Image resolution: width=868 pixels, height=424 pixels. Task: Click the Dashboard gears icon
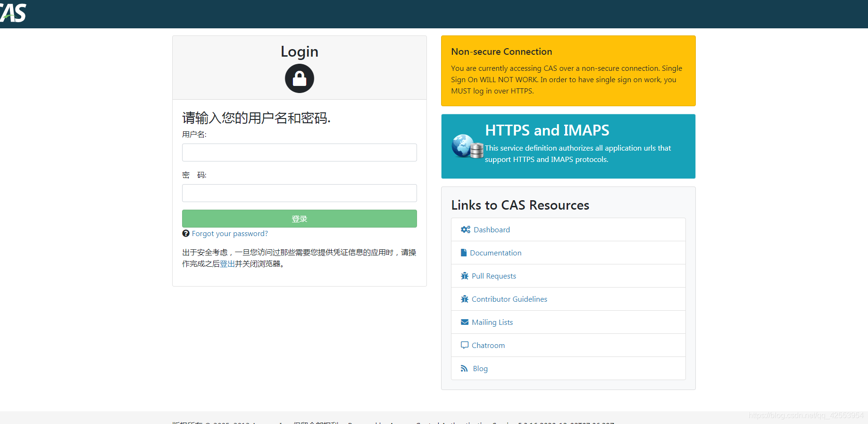[x=466, y=229]
